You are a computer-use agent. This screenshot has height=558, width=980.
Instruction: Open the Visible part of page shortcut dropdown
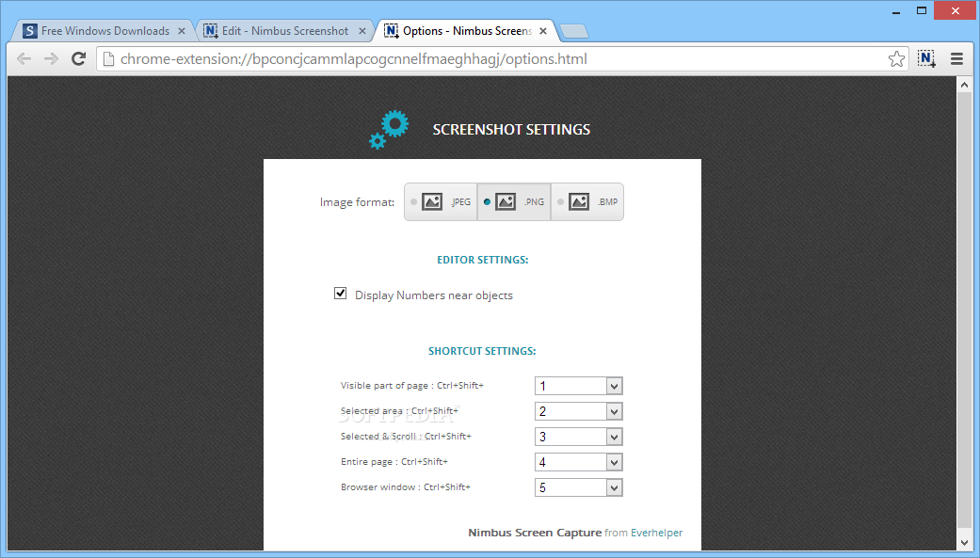[x=579, y=386]
